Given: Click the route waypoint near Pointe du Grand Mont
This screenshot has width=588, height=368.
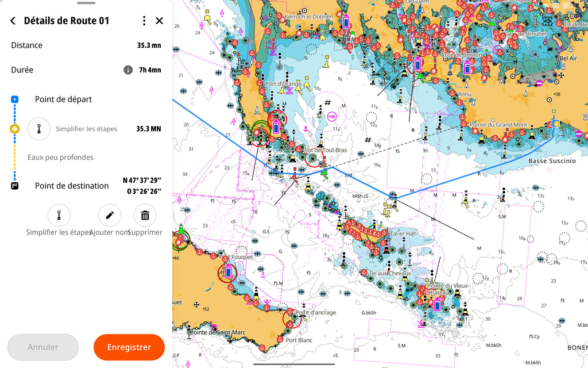Looking at the screenshot, I should [x=555, y=124].
